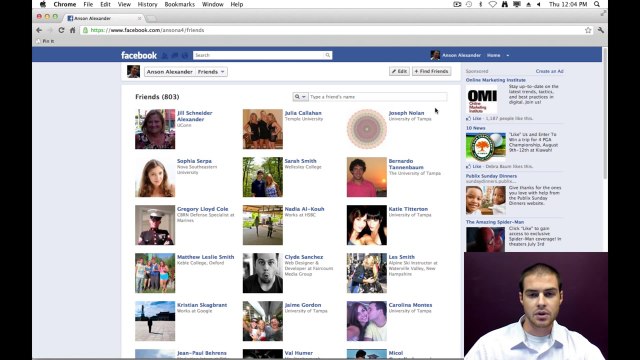Open Kristian Skagbrant's profile link

202,305
